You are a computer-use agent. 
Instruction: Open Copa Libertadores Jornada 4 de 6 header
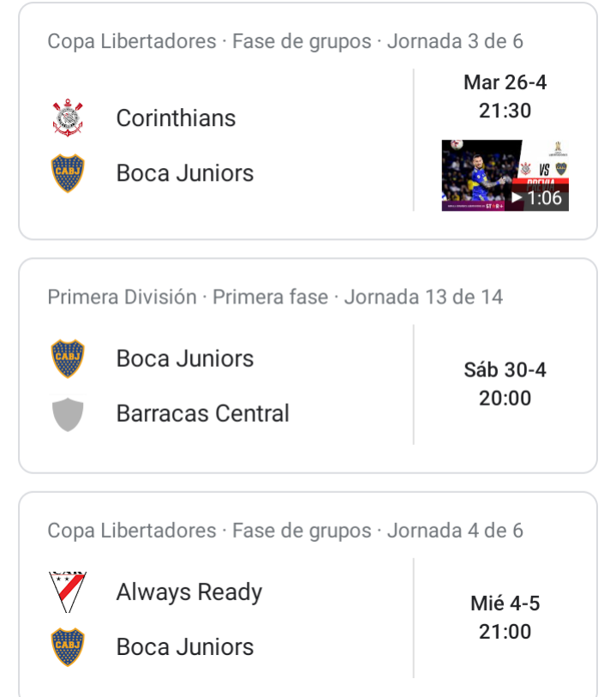click(x=285, y=531)
